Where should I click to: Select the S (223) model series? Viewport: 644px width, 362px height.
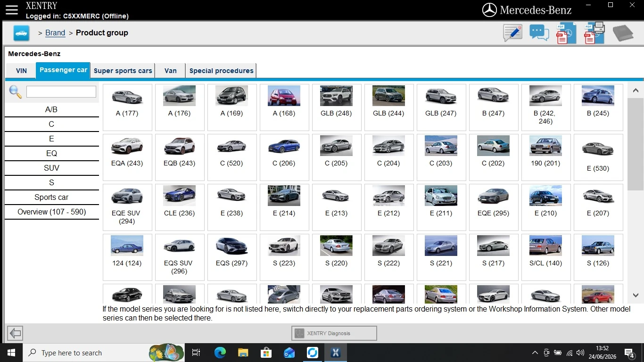pos(284,257)
